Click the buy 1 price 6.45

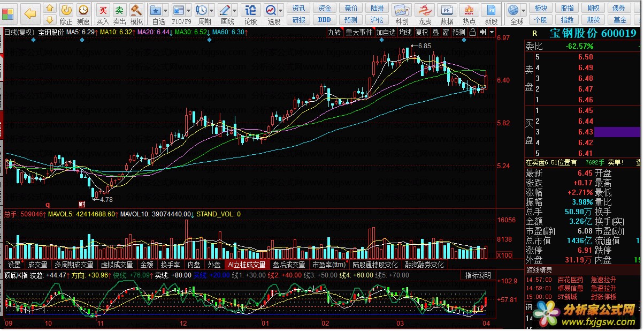click(x=585, y=110)
